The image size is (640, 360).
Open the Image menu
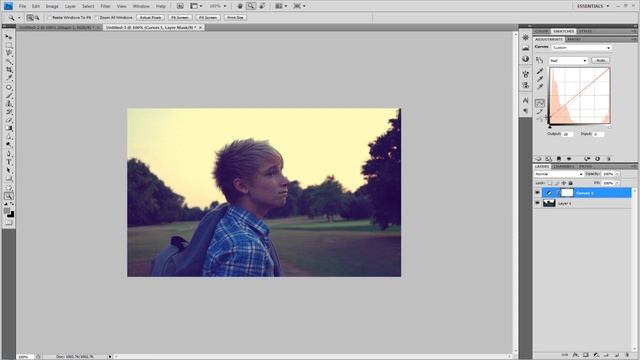[52, 6]
